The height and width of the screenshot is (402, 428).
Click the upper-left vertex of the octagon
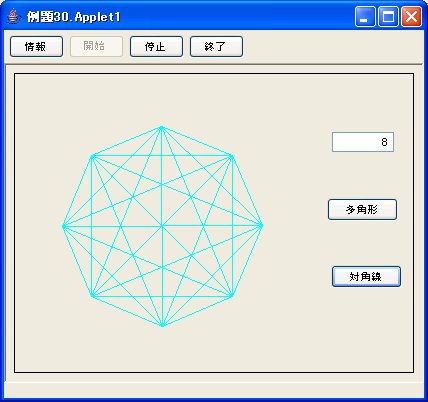click(92, 156)
